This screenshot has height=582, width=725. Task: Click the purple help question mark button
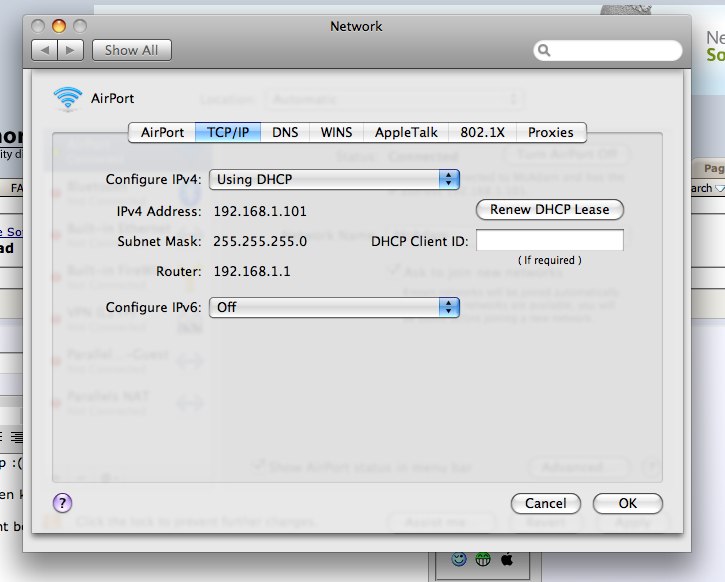tap(62, 503)
